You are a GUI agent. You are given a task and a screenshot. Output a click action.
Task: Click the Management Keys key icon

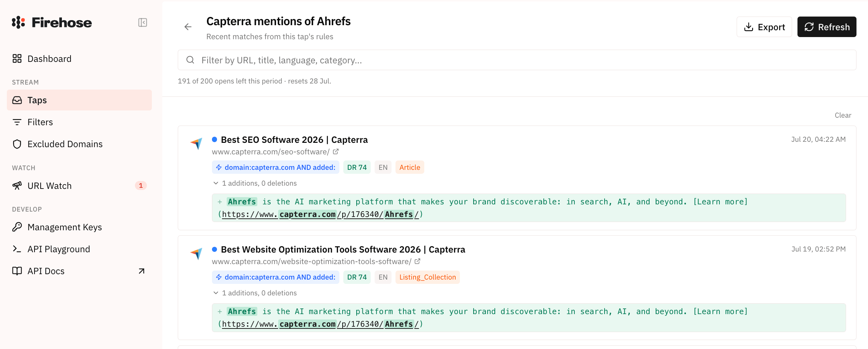[x=17, y=227]
